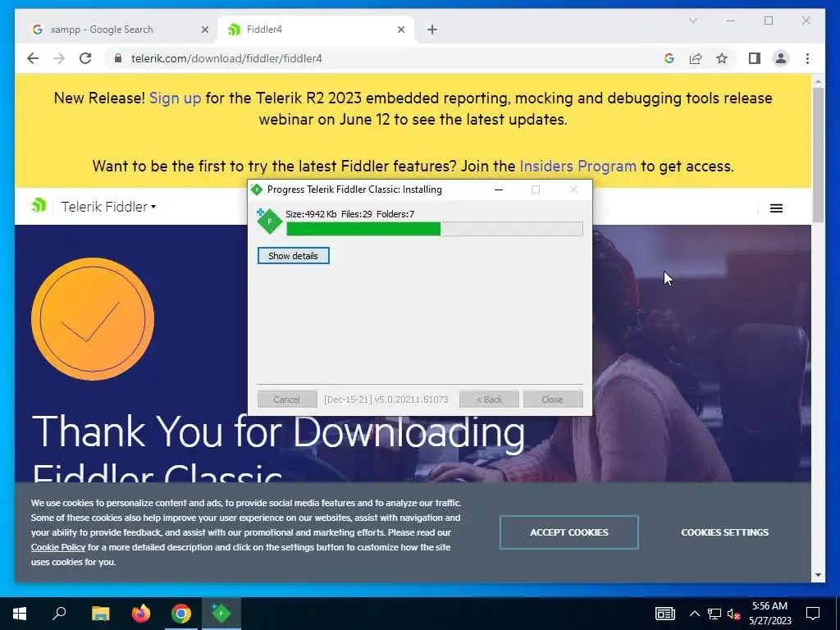View site info via padlock icon
840x630 pixels.
(x=118, y=58)
